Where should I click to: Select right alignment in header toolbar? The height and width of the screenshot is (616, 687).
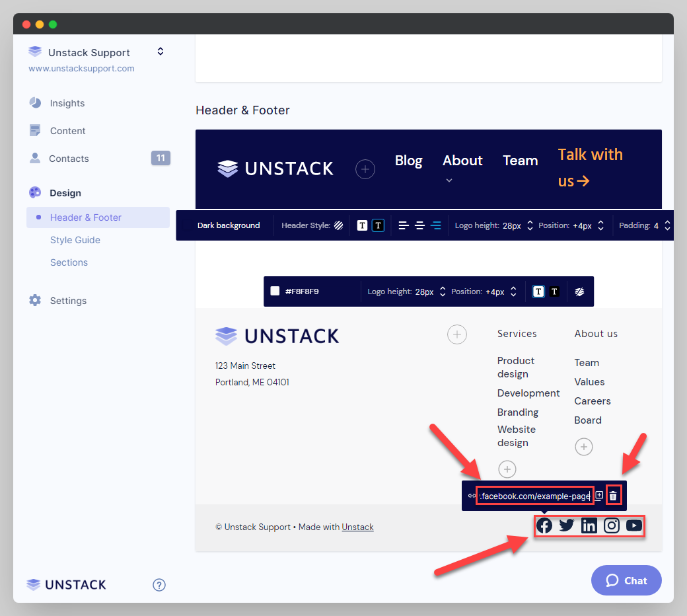[436, 225]
